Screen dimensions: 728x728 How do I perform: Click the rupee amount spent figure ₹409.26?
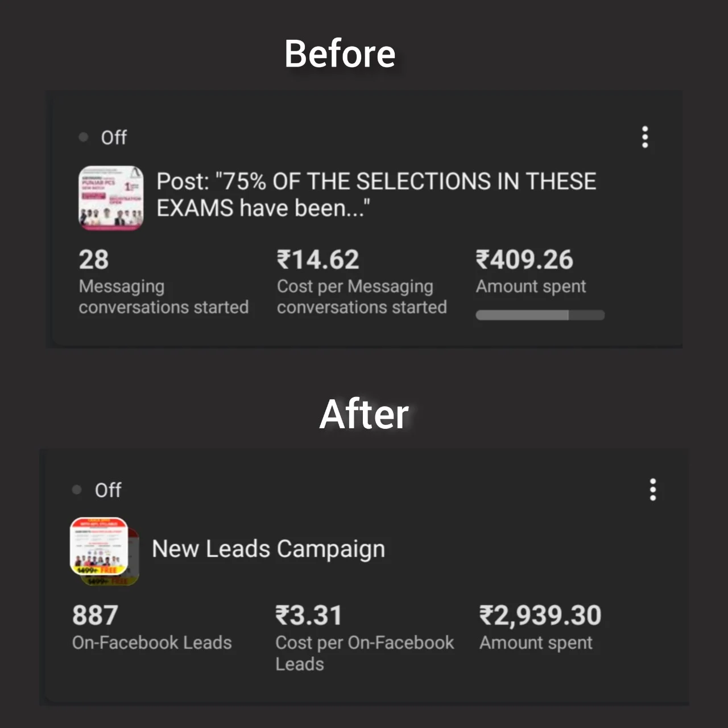[x=524, y=259]
